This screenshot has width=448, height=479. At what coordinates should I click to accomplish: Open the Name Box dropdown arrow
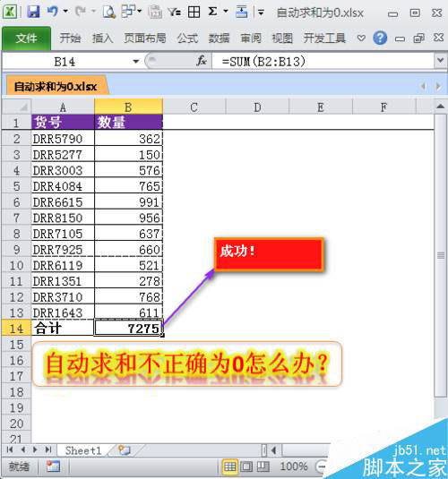[x=136, y=62]
